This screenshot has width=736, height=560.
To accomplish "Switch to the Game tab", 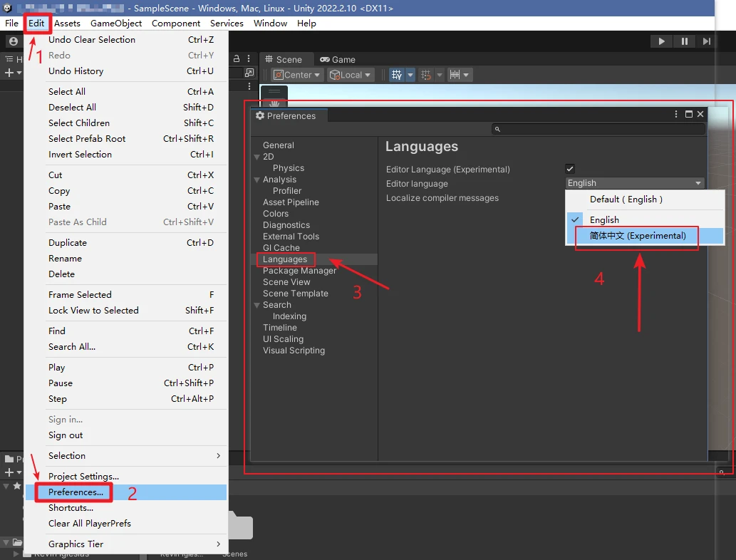I will (x=338, y=60).
